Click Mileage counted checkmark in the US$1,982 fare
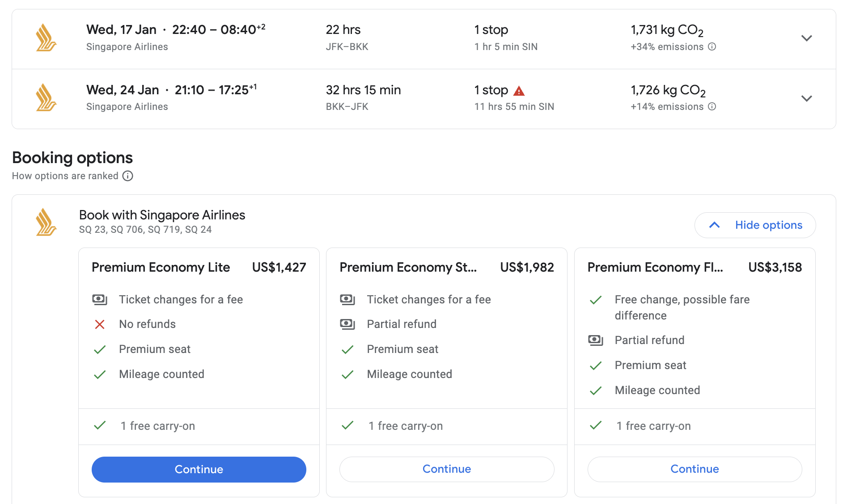Viewport: 847px width, 504px height. (x=347, y=374)
